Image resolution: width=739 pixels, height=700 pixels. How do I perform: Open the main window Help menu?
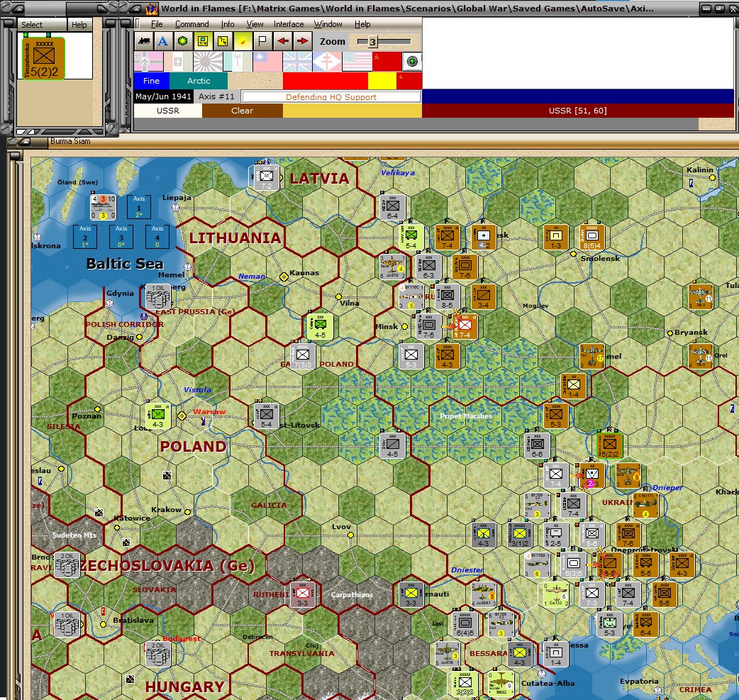pyautogui.click(x=362, y=24)
